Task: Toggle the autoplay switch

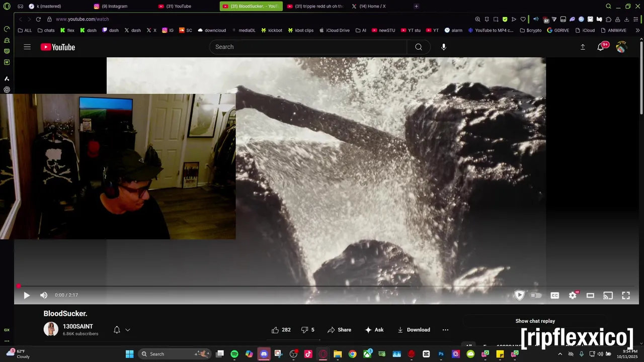Action: (x=536, y=296)
